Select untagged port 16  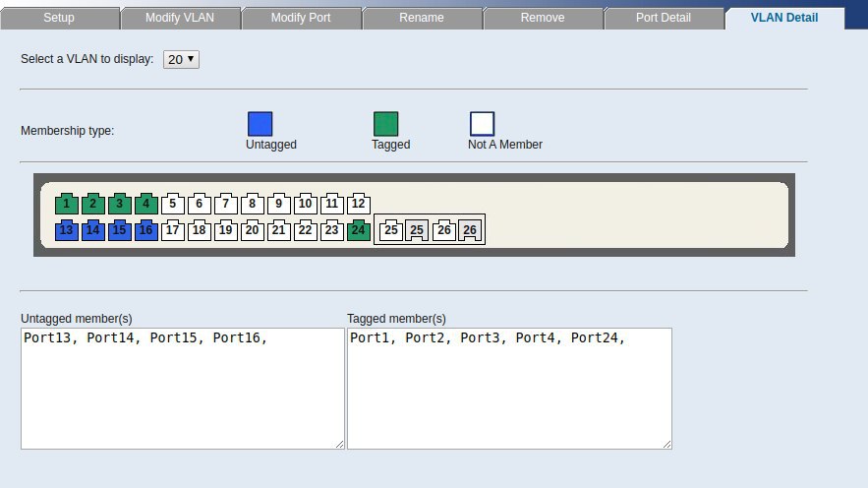pyautogui.click(x=146, y=230)
